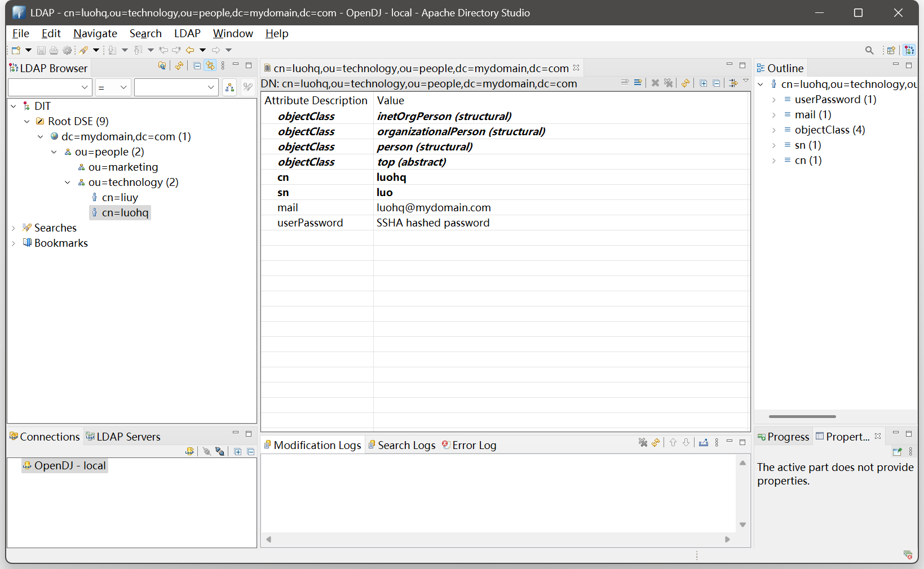
Task: Click the Attribute Description column header
Action: pos(317,100)
